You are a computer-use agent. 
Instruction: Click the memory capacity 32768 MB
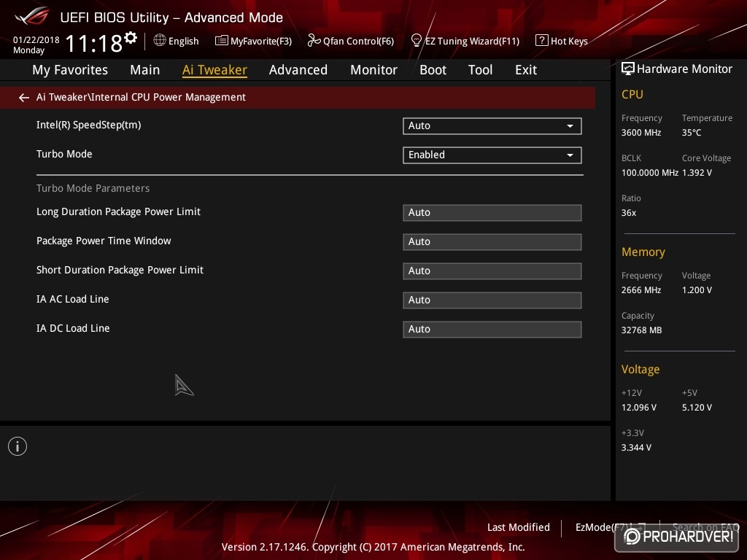click(641, 330)
